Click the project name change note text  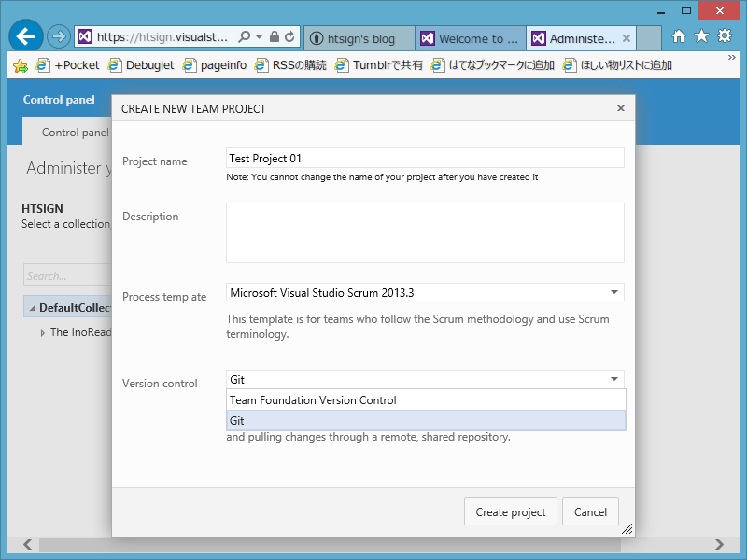point(382,177)
